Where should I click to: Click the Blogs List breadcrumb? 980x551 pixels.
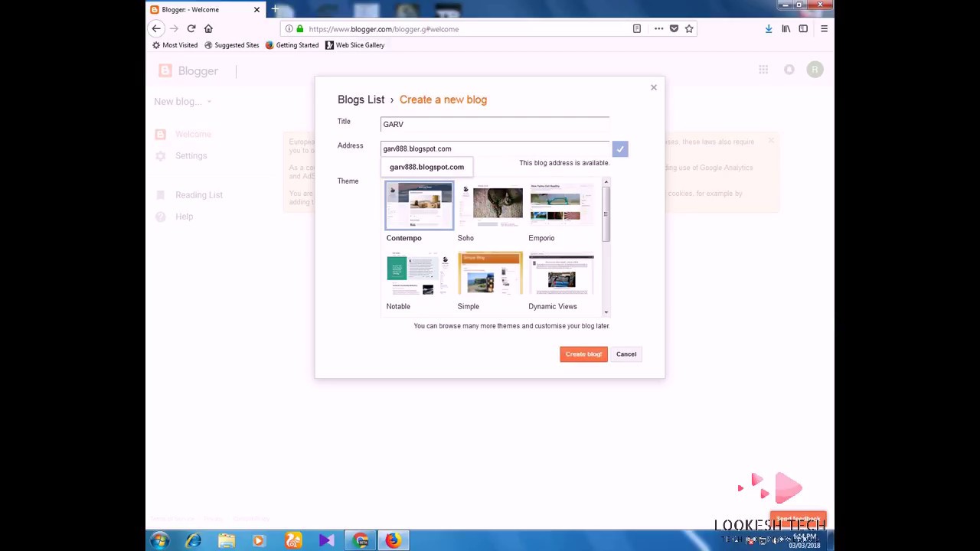coord(361,99)
